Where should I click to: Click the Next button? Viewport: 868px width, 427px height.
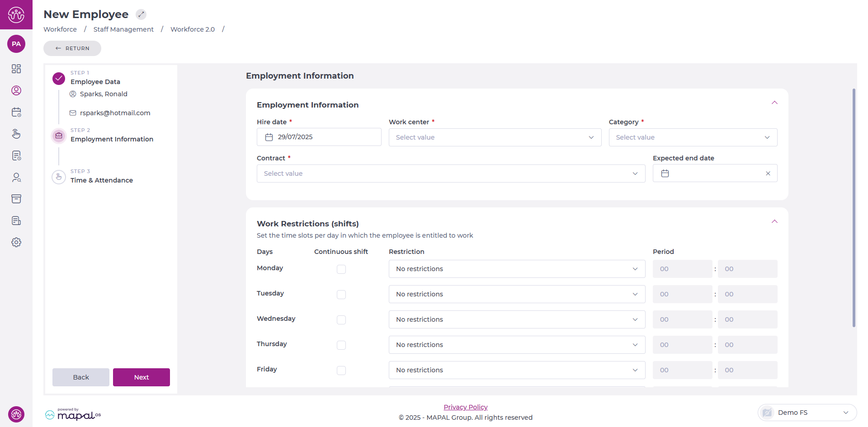point(141,377)
